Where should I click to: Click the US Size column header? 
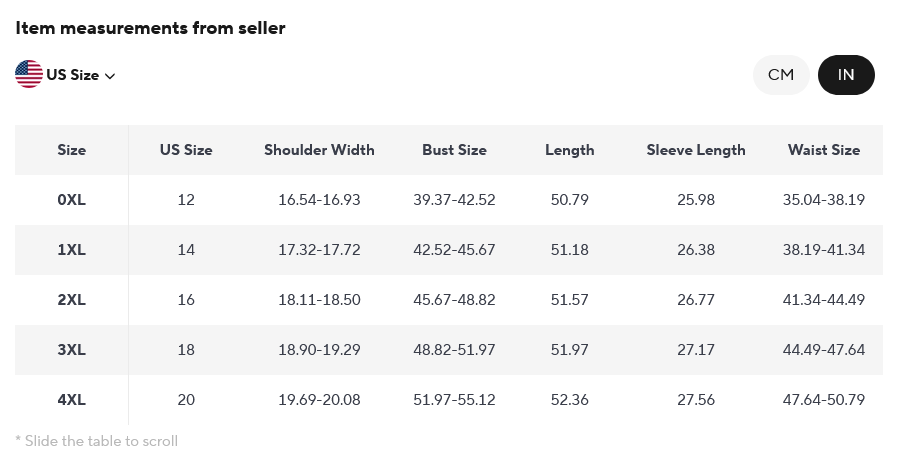pos(186,150)
